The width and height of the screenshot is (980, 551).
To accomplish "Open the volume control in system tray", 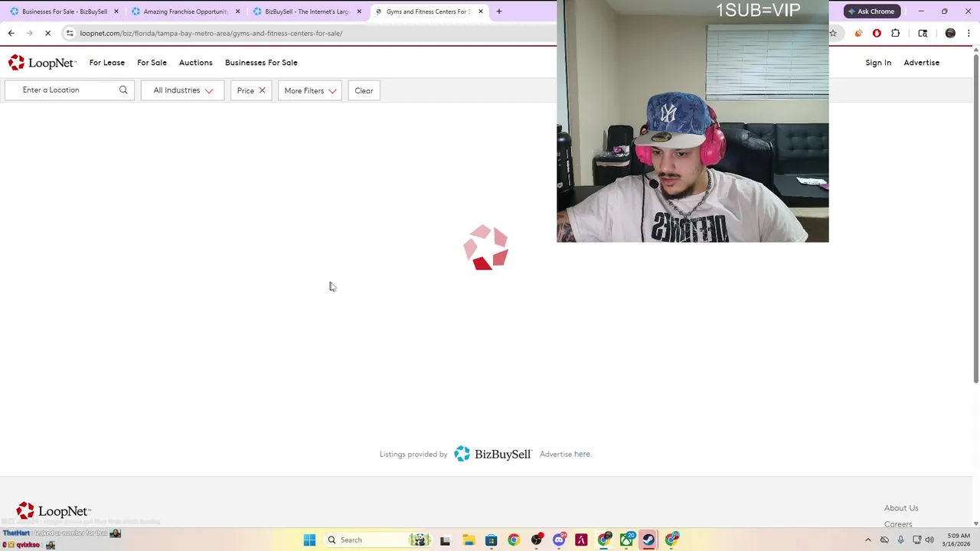I will (x=930, y=540).
